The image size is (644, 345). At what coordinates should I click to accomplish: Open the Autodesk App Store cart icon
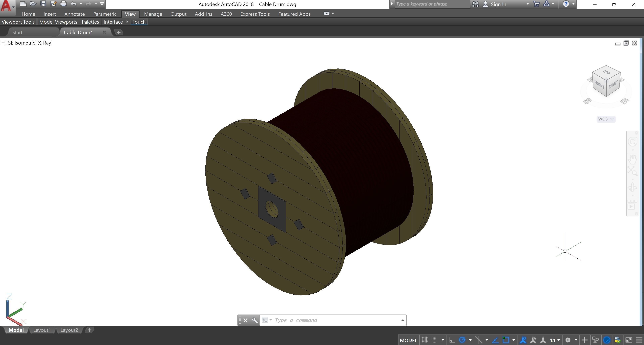click(x=536, y=4)
